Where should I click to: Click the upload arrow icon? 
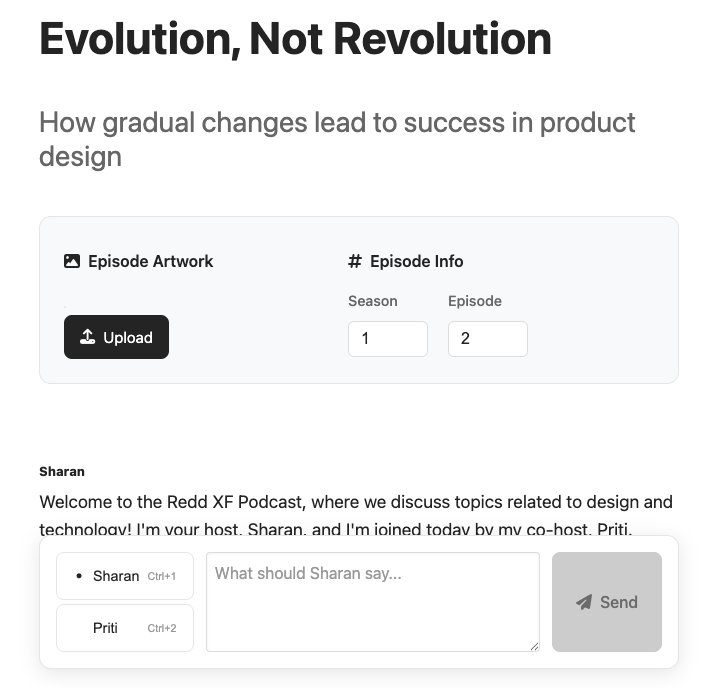88,337
